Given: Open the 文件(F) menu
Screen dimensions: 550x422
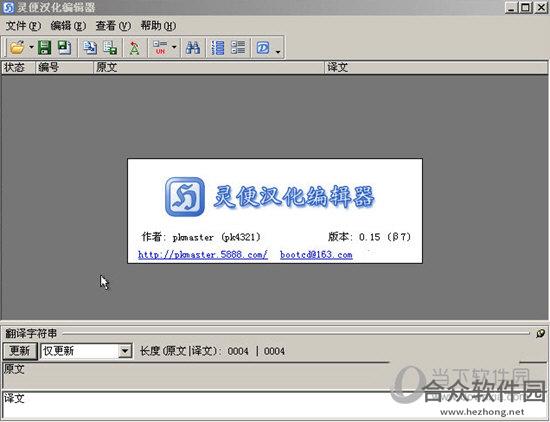Looking at the screenshot, I should (x=23, y=26).
